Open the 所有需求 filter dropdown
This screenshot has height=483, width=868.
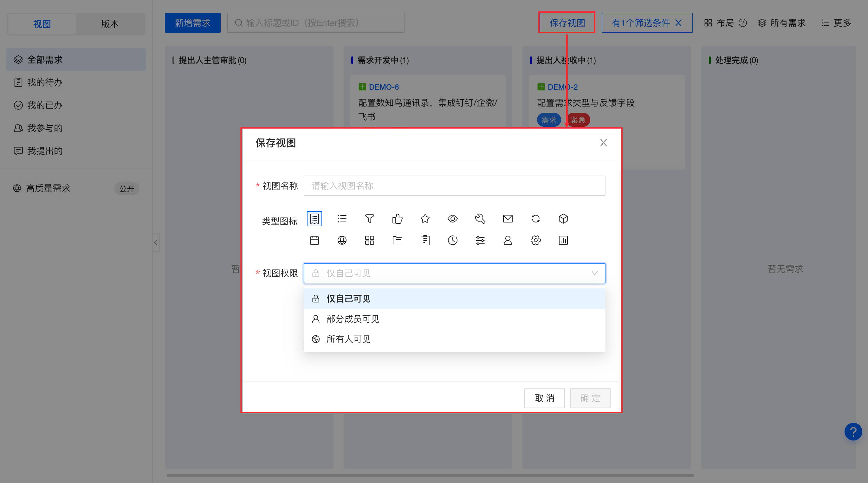(782, 23)
